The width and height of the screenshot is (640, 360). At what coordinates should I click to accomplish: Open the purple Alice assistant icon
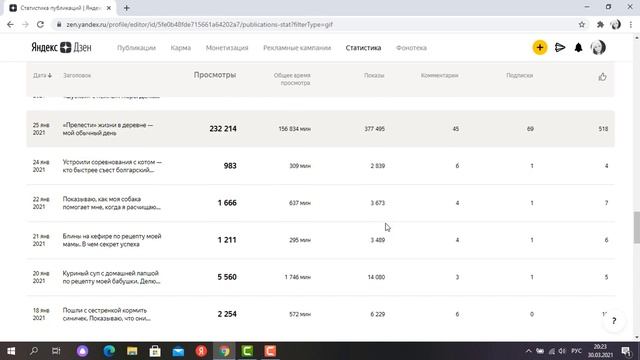pos(82,351)
